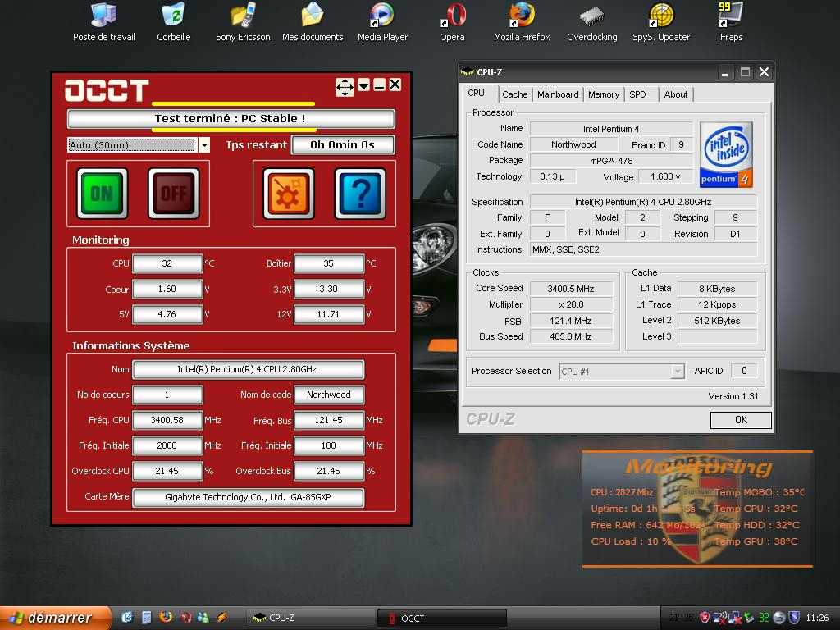840x630 pixels.
Task: Open the Poste de travail desktop icon
Action: point(104,21)
